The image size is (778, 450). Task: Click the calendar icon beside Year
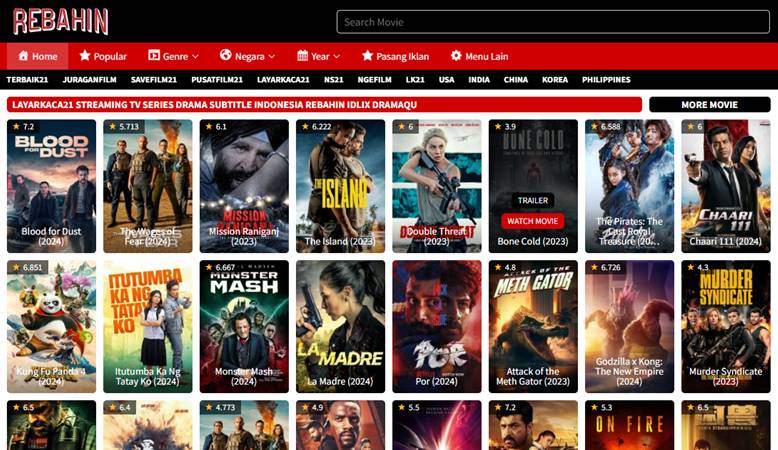[x=302, y=56]
